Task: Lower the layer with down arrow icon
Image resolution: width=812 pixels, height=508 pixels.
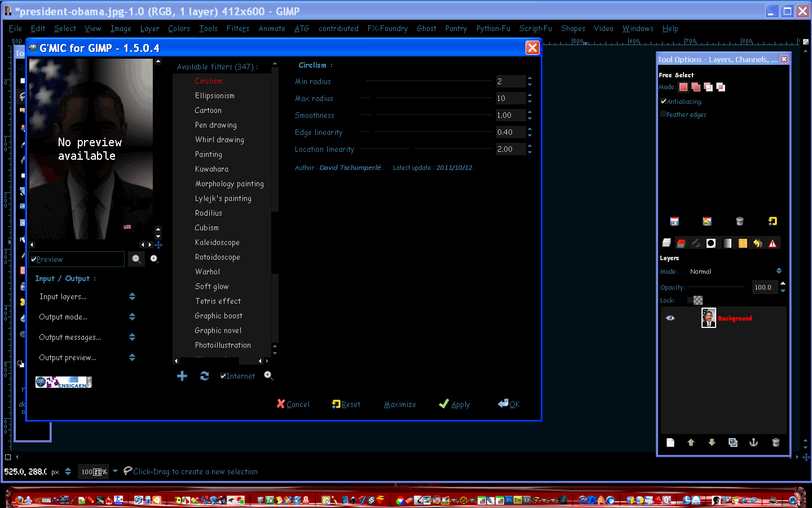Action: [712, 443]
